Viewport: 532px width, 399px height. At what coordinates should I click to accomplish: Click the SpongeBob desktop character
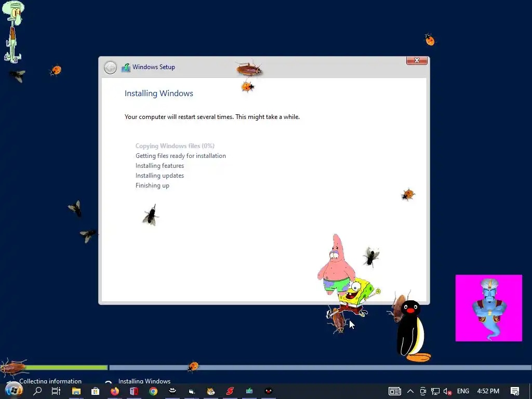355,297
